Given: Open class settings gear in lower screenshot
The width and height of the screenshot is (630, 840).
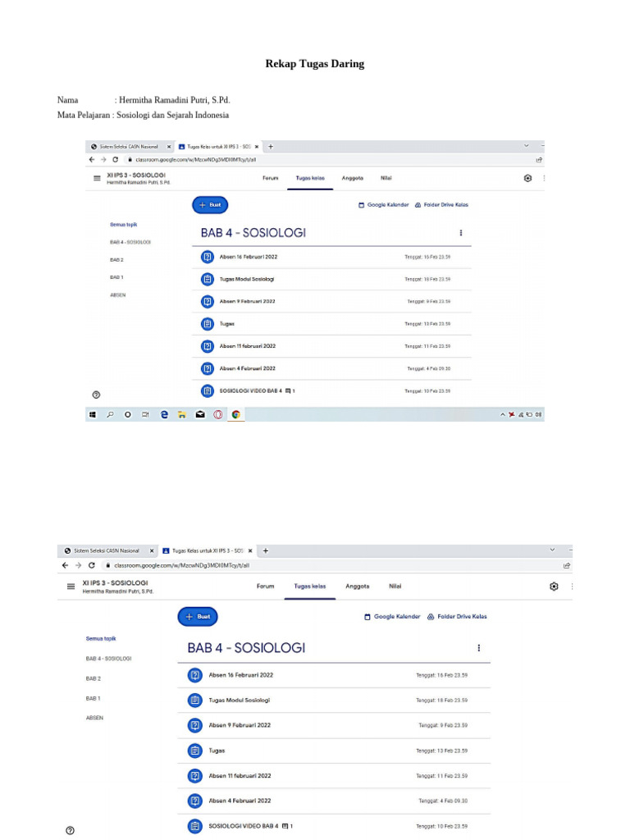Looking at the screenshot, I should point(554,587).
